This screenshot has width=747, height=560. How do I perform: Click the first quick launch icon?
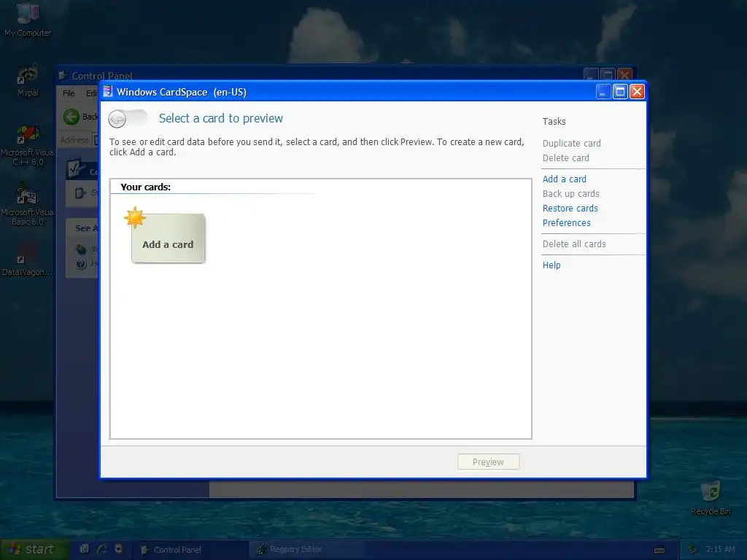(85, 550)
